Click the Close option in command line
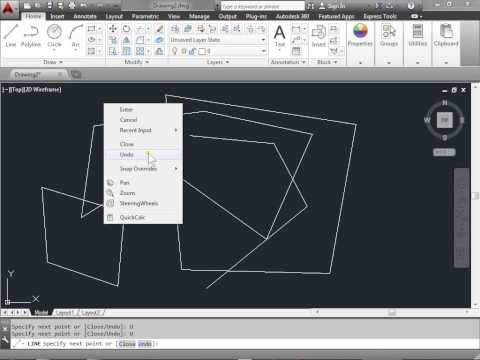480x360 pixels. pyautogui.click(x=127, y=344)
